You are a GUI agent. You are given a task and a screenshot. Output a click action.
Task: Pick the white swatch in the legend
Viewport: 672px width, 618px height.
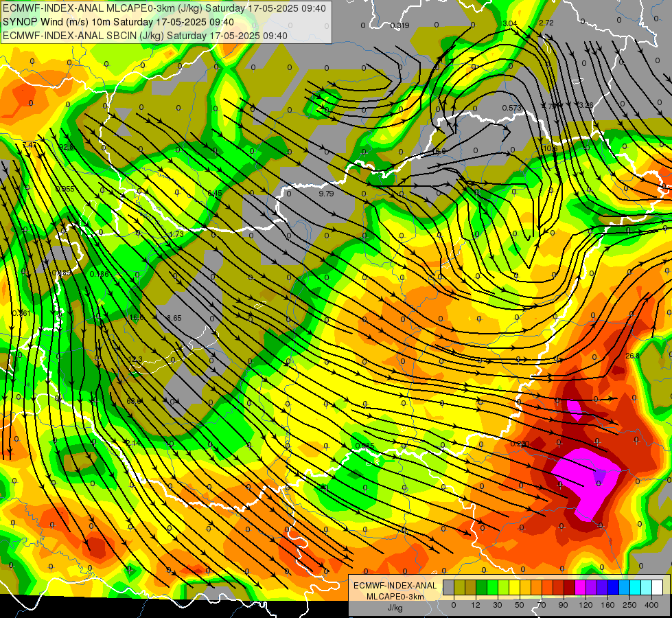click(x=657, y=587)
